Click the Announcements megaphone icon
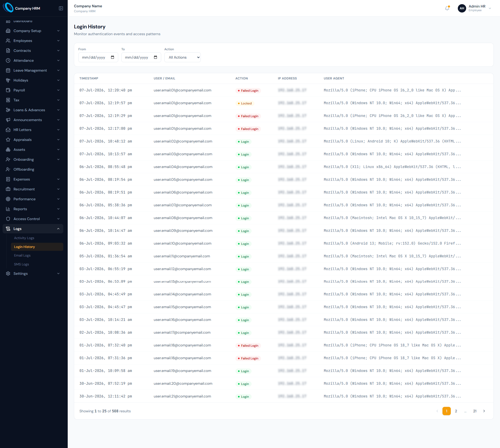 [x=8, y=120]
